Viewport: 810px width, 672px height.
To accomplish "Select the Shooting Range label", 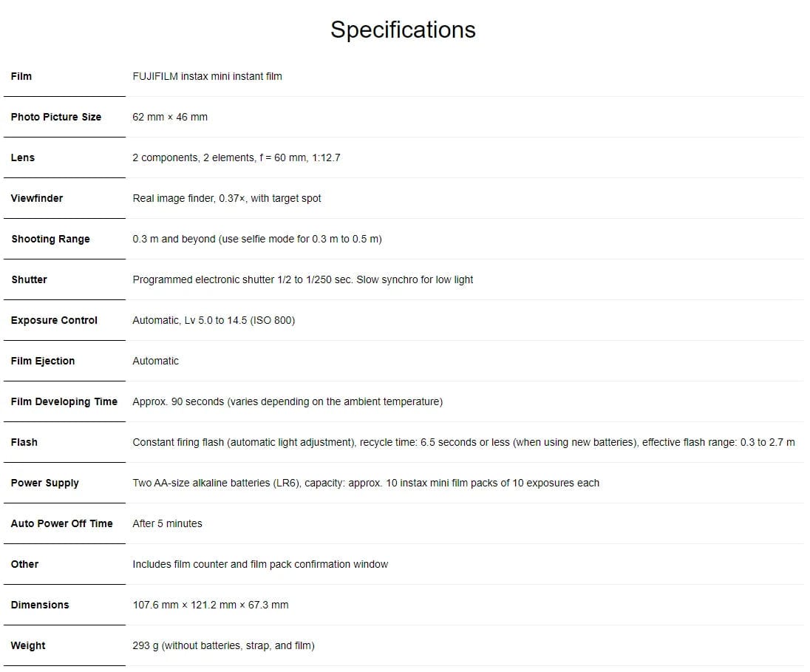I will [x=50, y=239].
